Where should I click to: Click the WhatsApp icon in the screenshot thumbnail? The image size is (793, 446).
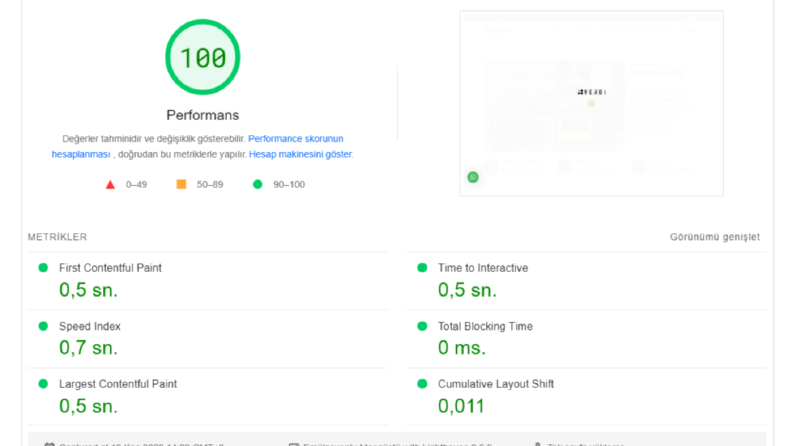tap(473, 177)
